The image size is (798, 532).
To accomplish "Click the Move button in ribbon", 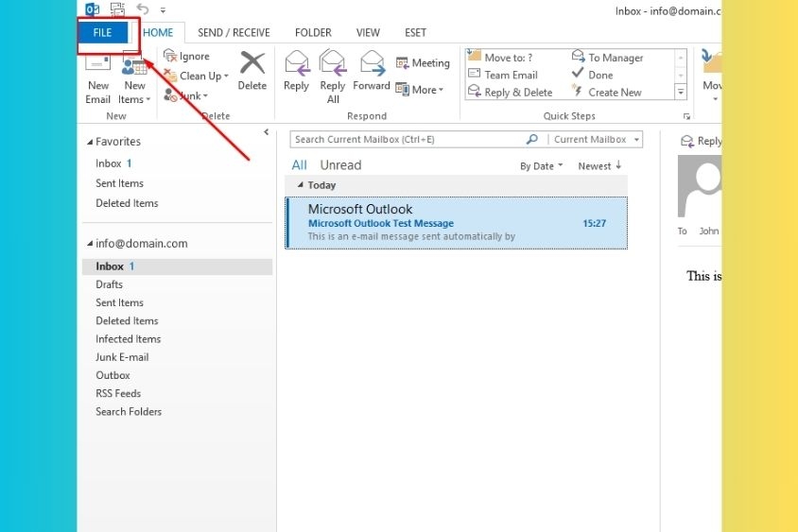I will coord(710,76).
